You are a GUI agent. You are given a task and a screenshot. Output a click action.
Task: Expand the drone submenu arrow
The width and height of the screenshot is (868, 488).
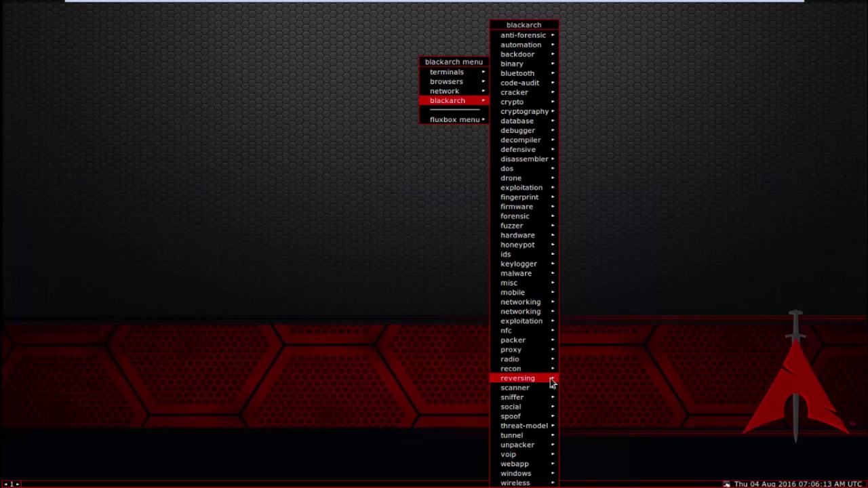point(552,178)
